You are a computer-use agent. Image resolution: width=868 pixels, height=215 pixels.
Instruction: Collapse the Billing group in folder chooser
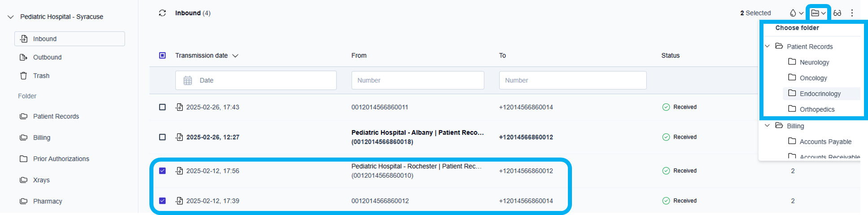click(767, 126)
